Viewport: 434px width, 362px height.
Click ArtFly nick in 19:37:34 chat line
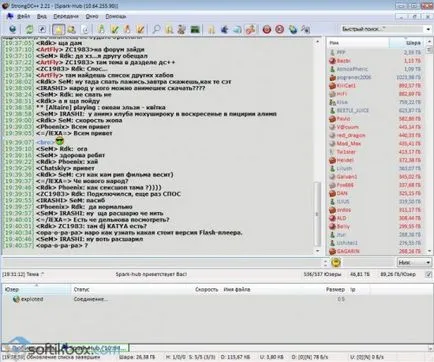(x=49, y=75)
